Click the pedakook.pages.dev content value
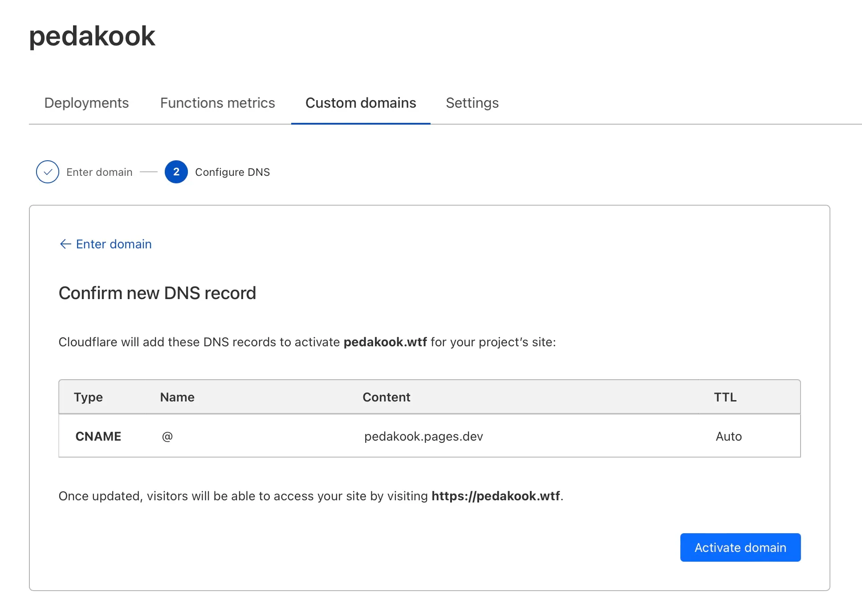The height and width of the screenshot is (616, 862). coord(423,436)
